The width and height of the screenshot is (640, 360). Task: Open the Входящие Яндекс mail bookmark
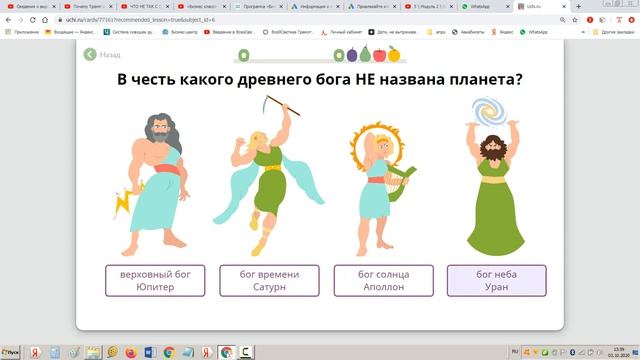tap(70, 32)
